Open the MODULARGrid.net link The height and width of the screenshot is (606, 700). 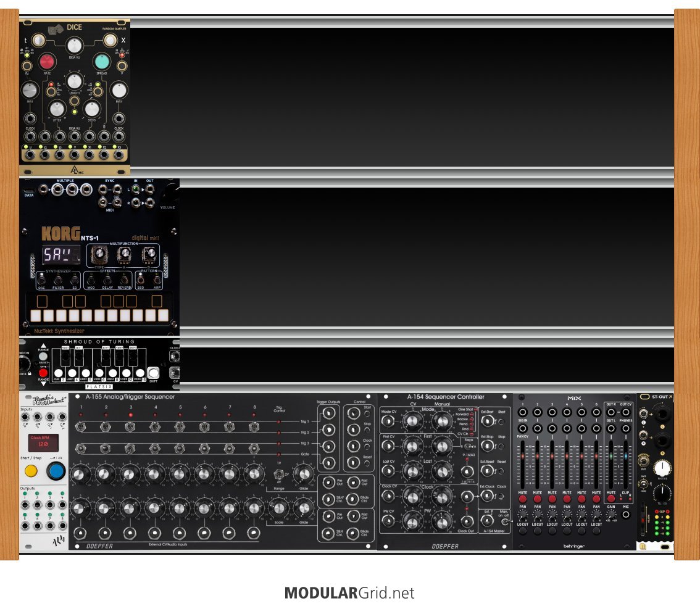349,593
